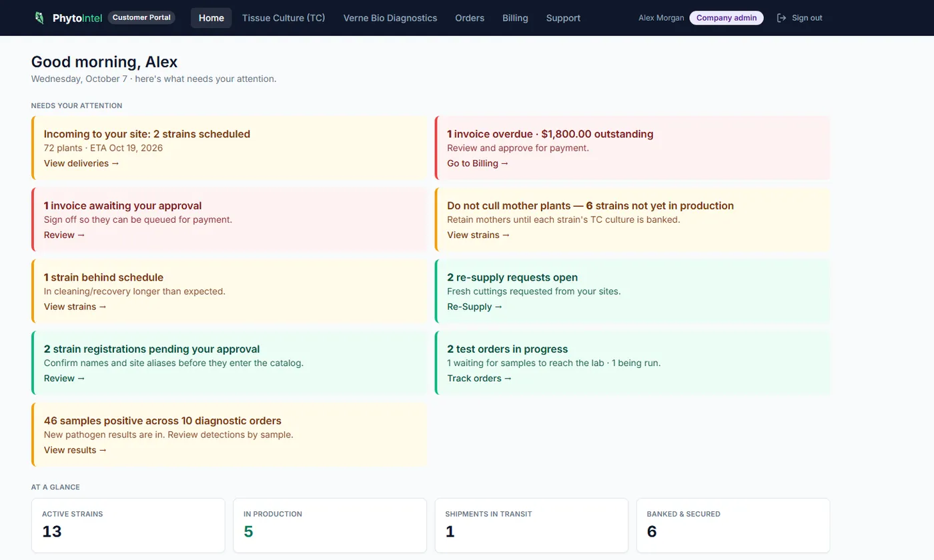Click '1 waiting for samples' status text

click(554, 363)
